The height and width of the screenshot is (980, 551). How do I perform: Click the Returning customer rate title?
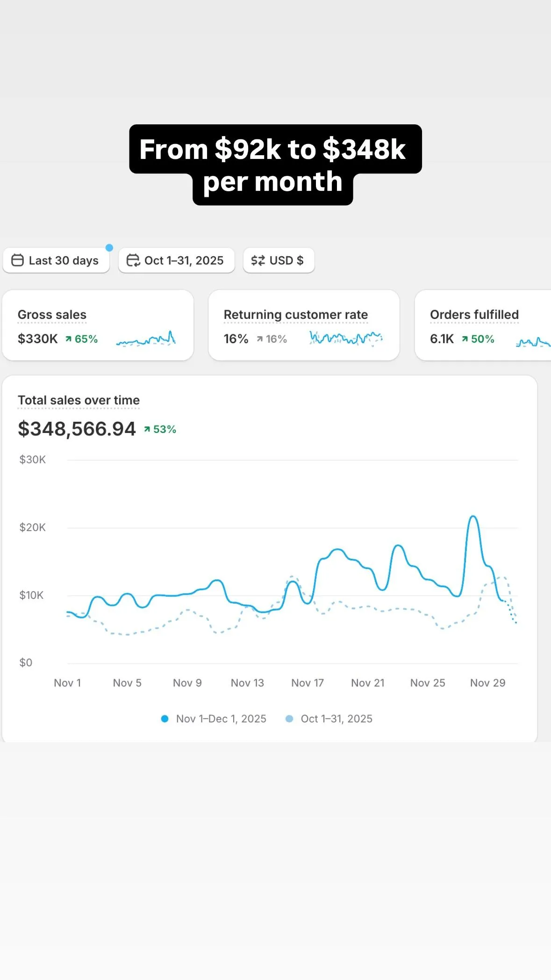point(295,315)
